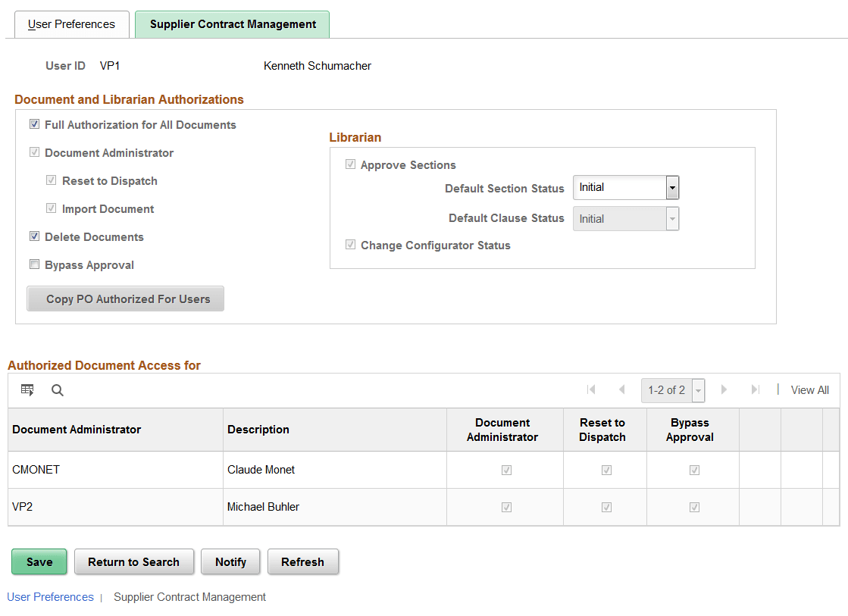Switch to the User Preferences tab
Screen dimensions: 848x616
71,23
